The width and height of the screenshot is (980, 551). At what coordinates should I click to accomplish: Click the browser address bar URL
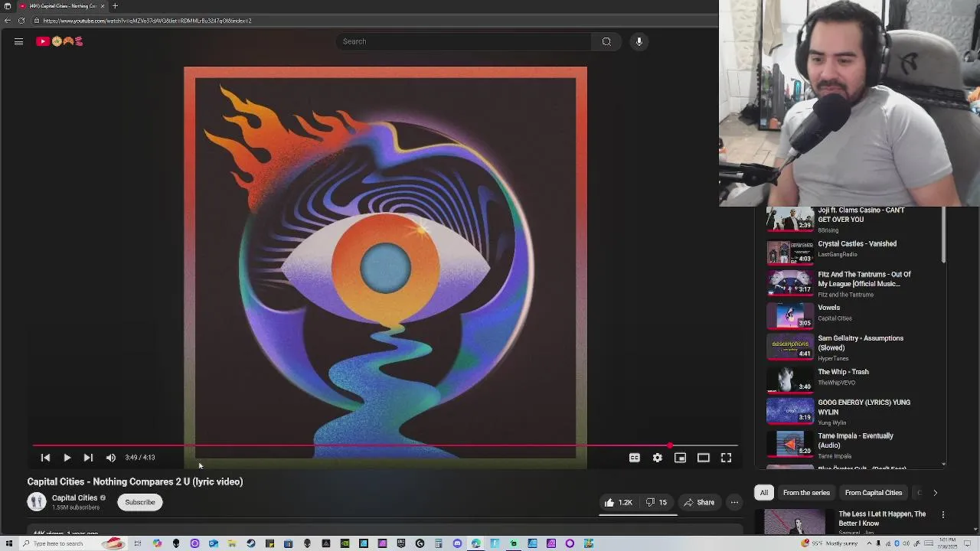click(x=147, y=21)
